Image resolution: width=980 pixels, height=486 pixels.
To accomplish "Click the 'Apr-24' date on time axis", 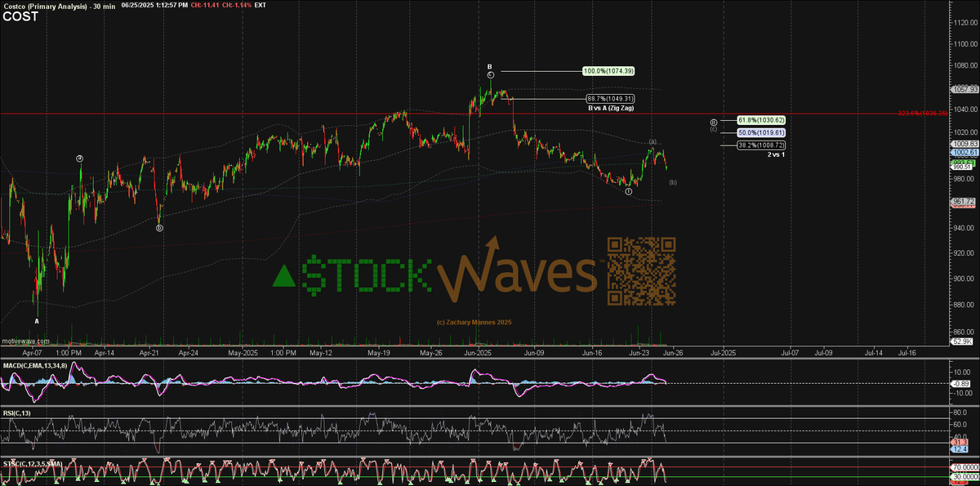I will coord(188,352).
